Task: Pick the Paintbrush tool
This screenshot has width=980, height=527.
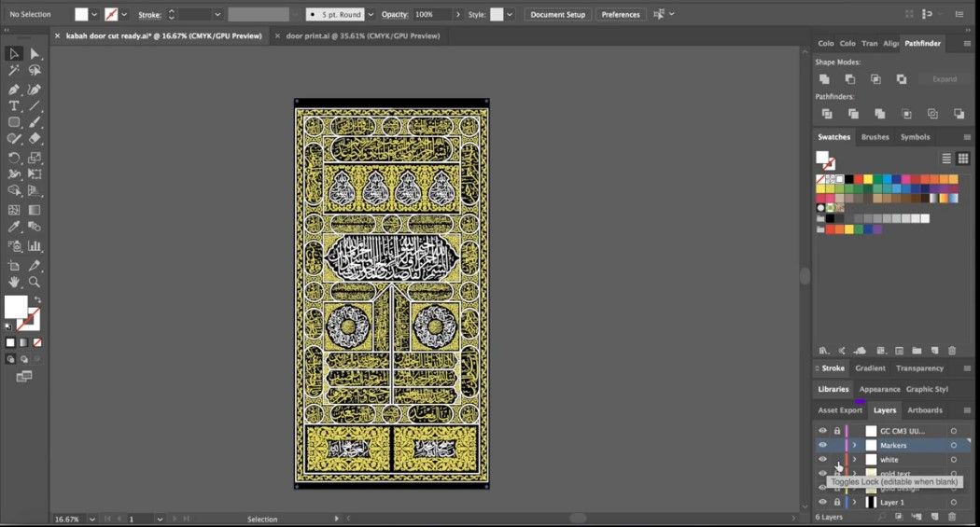Action: 35,122
